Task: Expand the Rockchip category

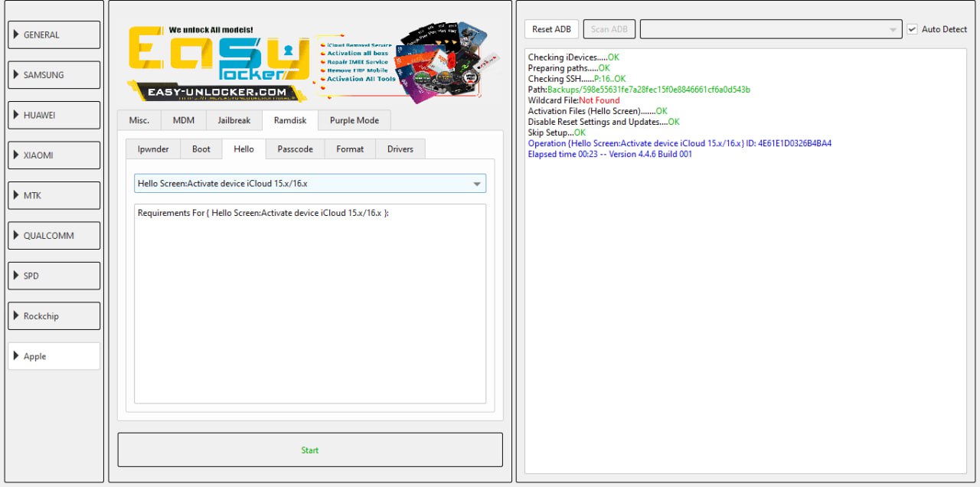Action: point(54,316)
